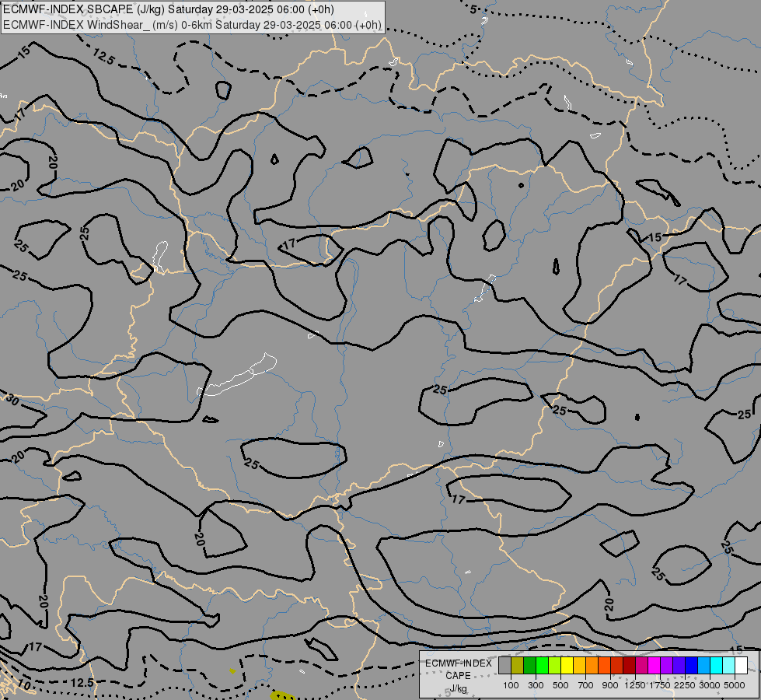Click the CAPE label in the legend

click(458, 676)
